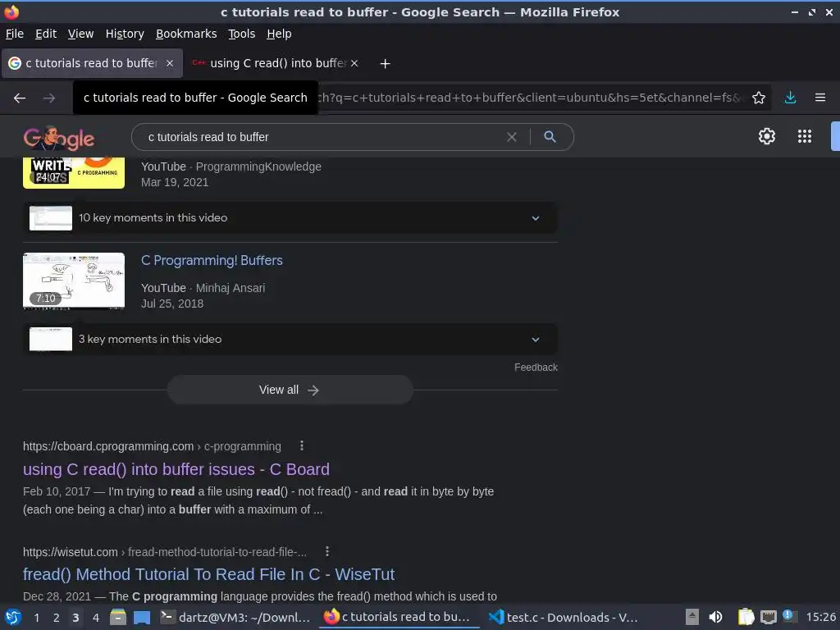Click 'YouTube · ProgrammingKnowledge' source text
Screen dimensions: 840x630
(231, 167)
